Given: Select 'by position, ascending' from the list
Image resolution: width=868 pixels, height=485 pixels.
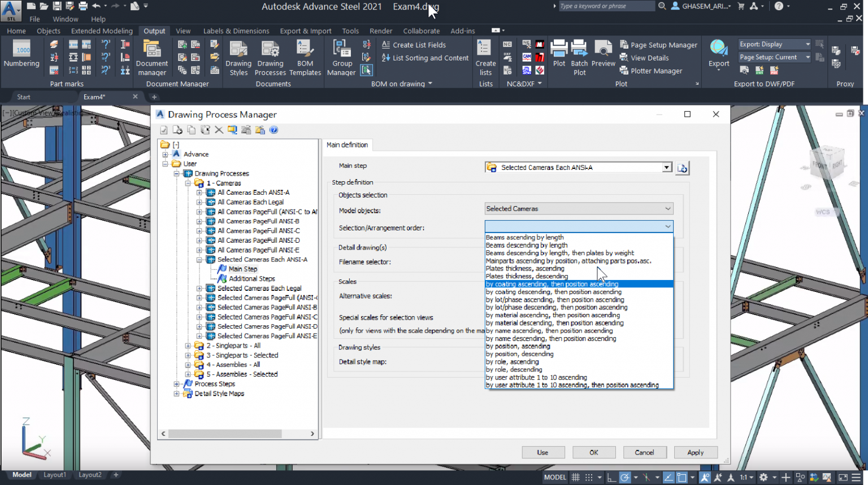Looking at the screenshot, I should tap(518, 346).
